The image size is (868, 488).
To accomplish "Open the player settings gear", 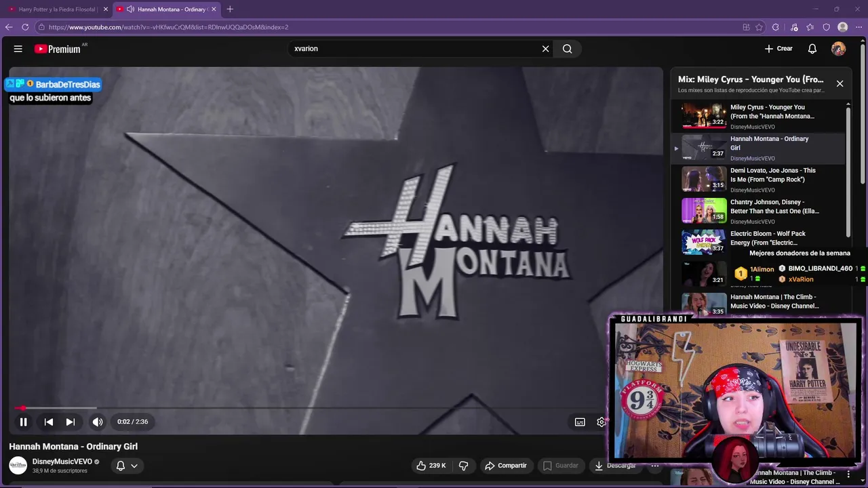I will coord(601,422).
